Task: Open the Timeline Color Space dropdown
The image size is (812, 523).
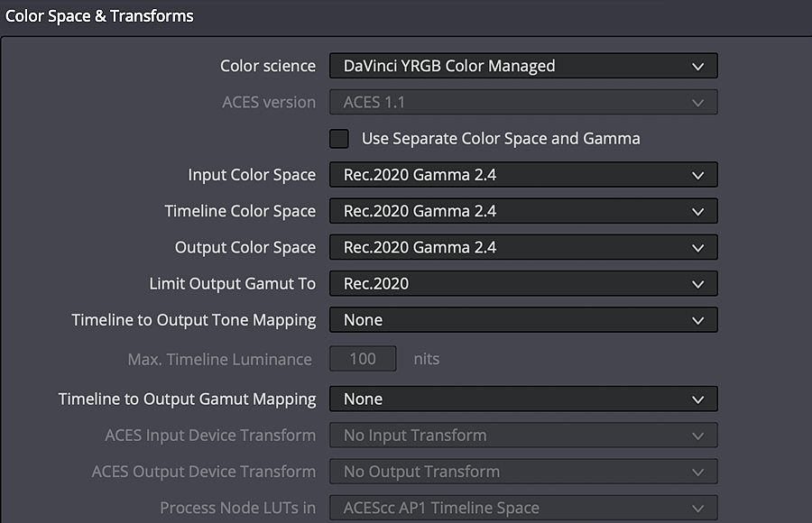Action: pos(523,211)
